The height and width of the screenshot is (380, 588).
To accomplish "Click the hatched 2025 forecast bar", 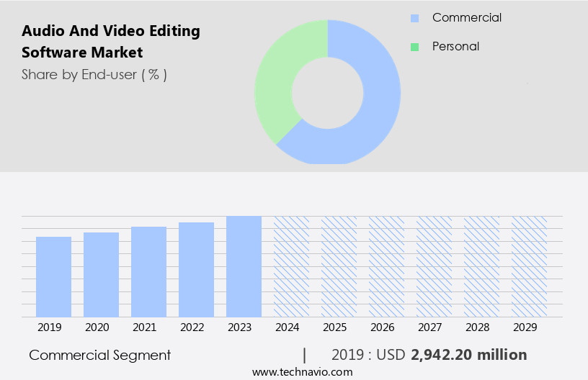I will tap(339, 266).
